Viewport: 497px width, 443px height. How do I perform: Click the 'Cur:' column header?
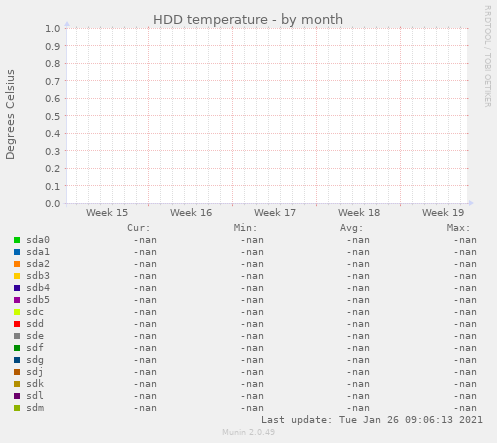139,228
